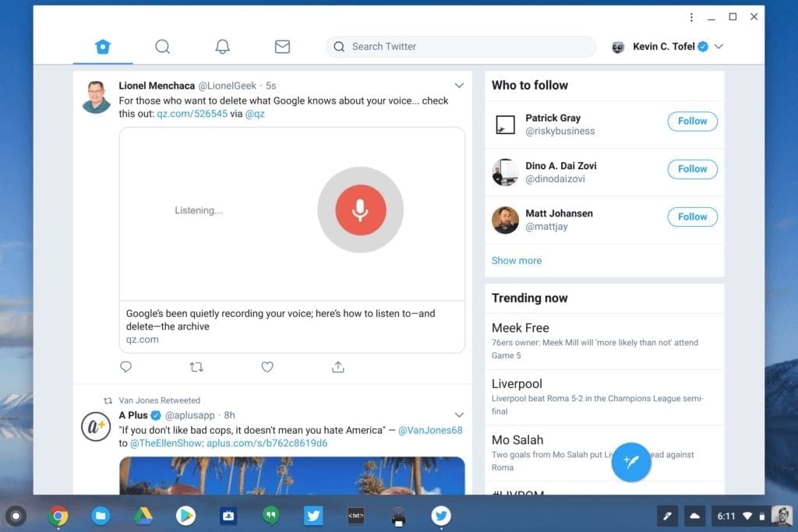Like Lionel Menchaca's tweet with heart
798x532 pixels.
pyautogui.click(x=267, y=367)
